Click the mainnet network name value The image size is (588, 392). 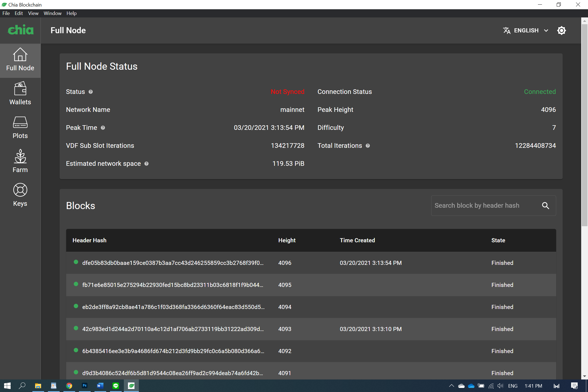tap(292, 110)
